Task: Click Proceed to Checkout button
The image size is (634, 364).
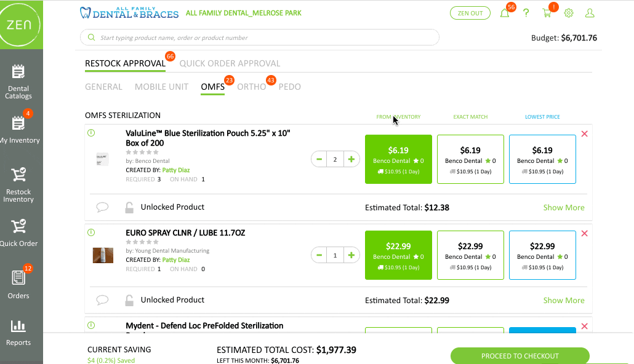Action: [520, 356]
